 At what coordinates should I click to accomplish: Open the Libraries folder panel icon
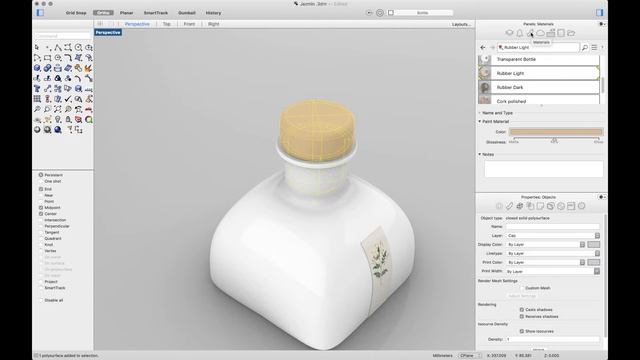(x=571, y=33)
